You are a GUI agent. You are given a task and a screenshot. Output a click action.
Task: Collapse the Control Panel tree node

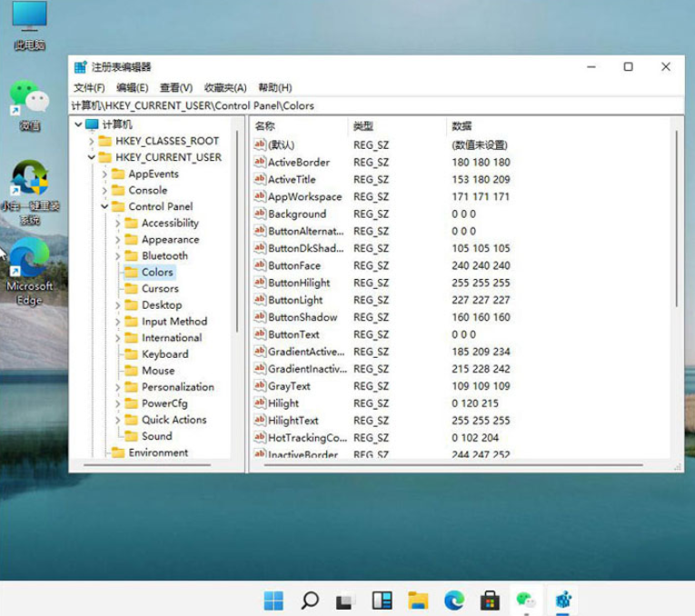click(105, 206)
